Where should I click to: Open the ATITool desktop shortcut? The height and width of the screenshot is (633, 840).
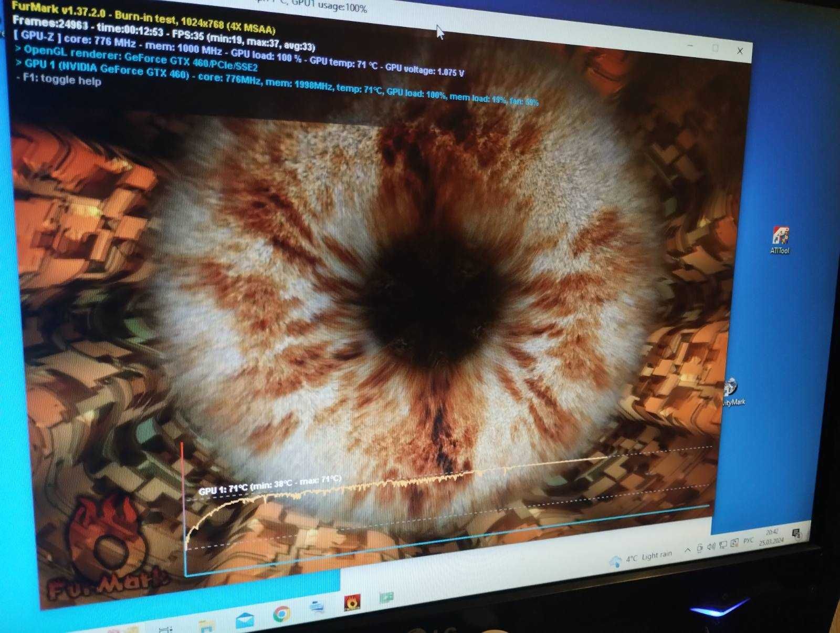tap(780, 241)
